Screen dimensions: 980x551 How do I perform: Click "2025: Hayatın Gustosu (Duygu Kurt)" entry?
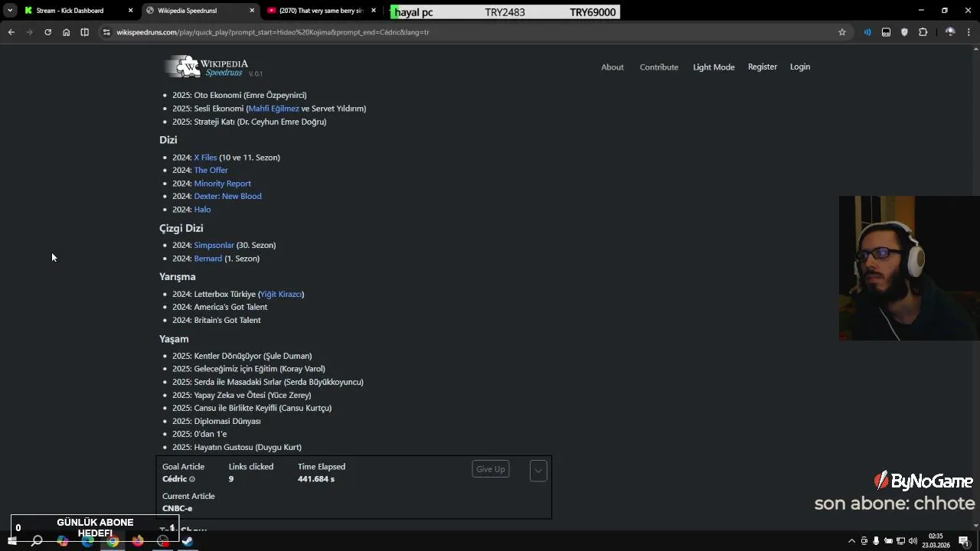point(237,448)
